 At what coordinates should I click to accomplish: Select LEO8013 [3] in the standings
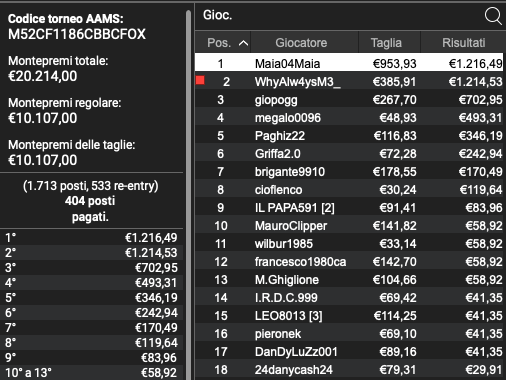pos(349,316)
